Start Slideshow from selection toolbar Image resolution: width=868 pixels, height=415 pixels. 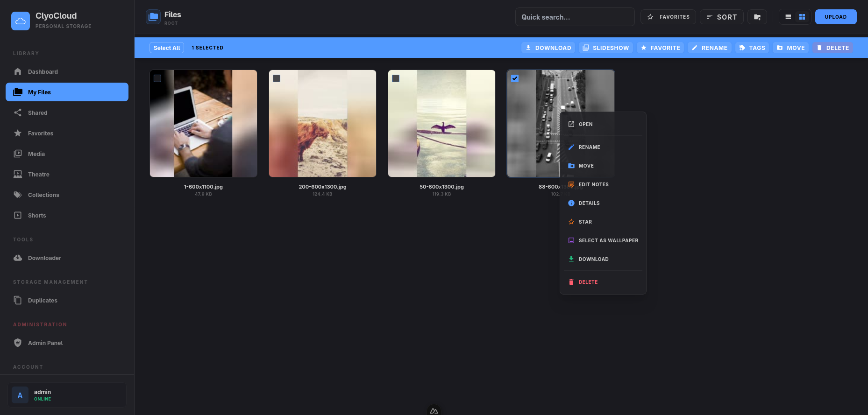(x=606, y=48)
